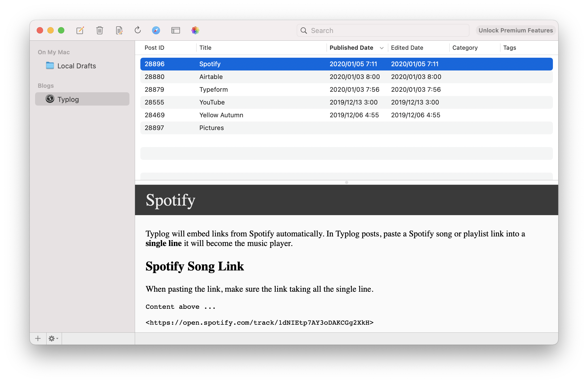Click published date 2020/01/03 7:56
Image resolution: width=588 pixels, height=384 pixels.
(354, 89)
